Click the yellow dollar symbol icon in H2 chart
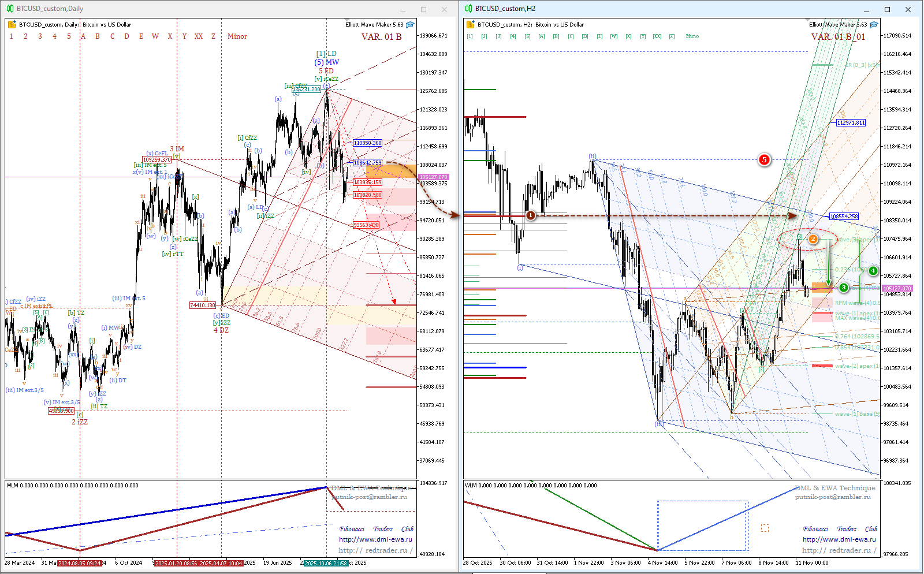 (470, 25)
